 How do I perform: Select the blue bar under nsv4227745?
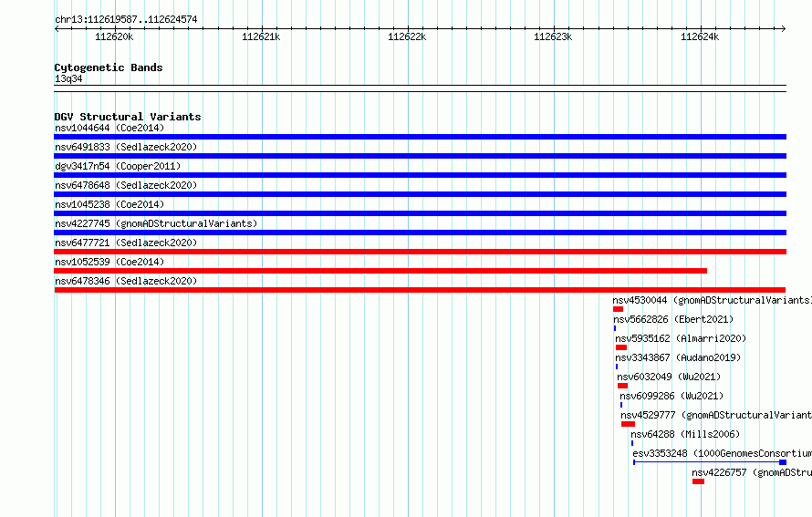(x=420, y=233)
